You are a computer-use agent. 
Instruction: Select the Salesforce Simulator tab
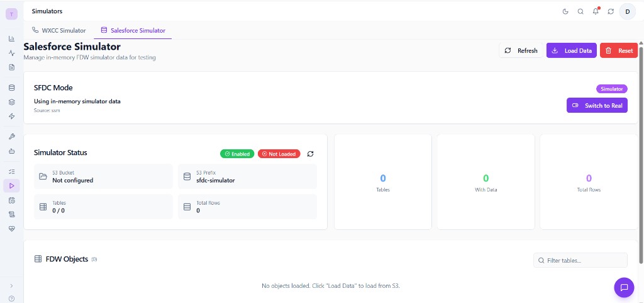pyautogui.click(x=133, y=30)
